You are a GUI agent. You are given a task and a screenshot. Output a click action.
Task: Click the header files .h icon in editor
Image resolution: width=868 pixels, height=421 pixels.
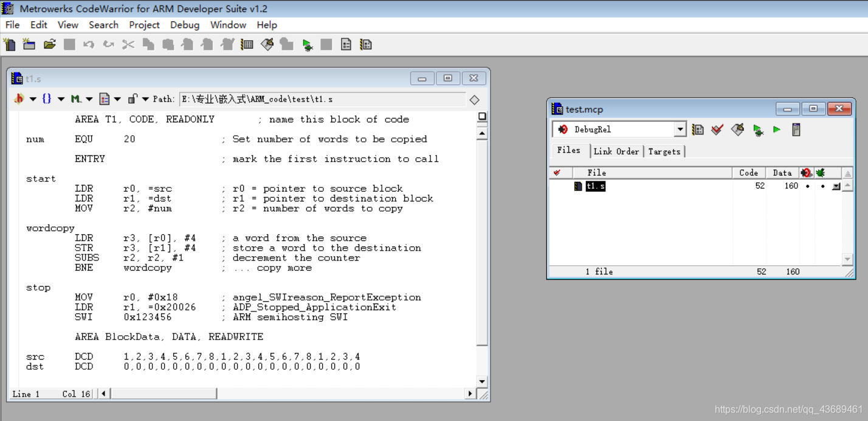pos(19,99)
